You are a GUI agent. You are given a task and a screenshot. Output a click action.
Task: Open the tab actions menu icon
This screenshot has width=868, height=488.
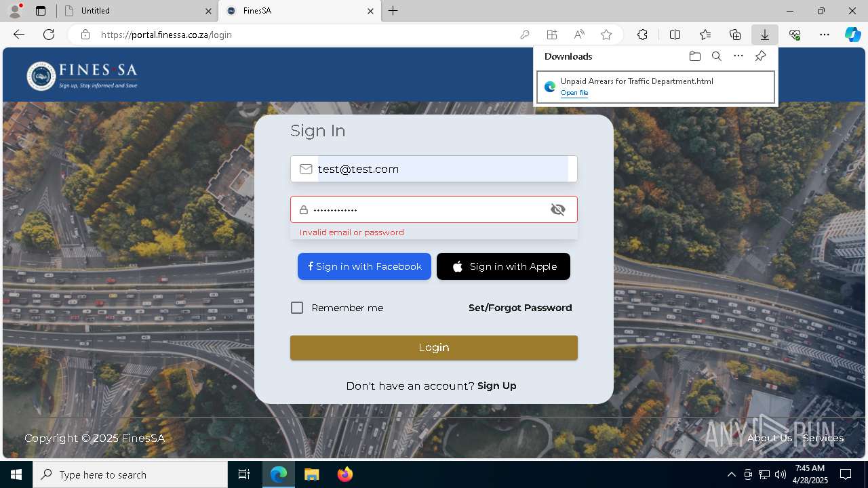41,11
